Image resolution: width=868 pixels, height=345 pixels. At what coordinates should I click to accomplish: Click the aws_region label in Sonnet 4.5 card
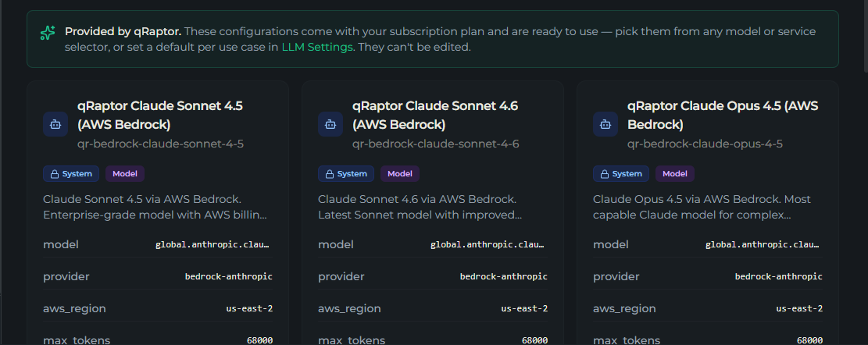click(74, 308)
